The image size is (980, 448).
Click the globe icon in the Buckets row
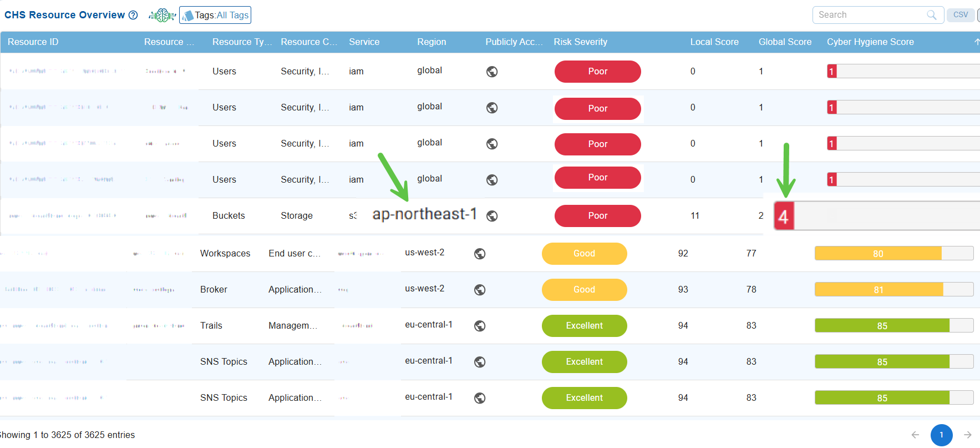tap(492, 216)
